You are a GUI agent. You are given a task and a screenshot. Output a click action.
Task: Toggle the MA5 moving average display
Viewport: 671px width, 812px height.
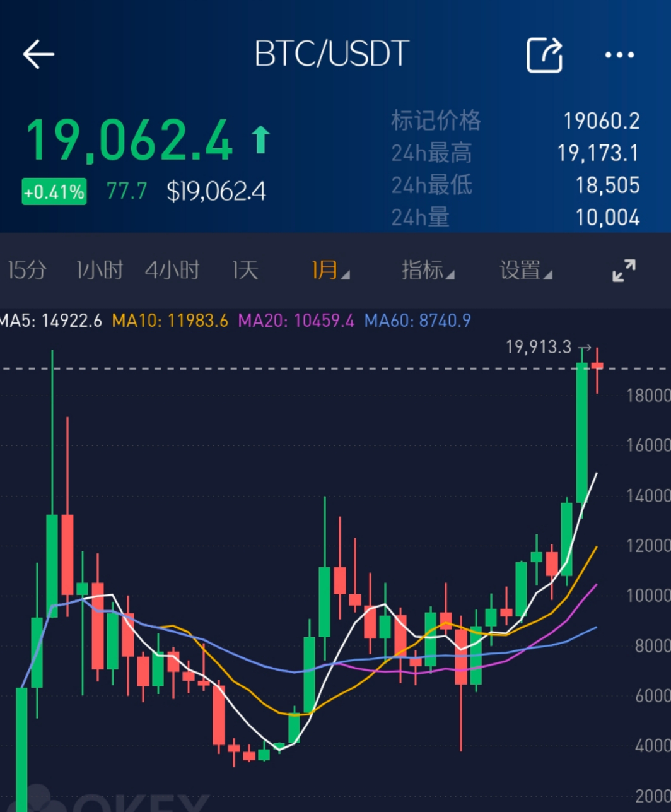point(50,321)
